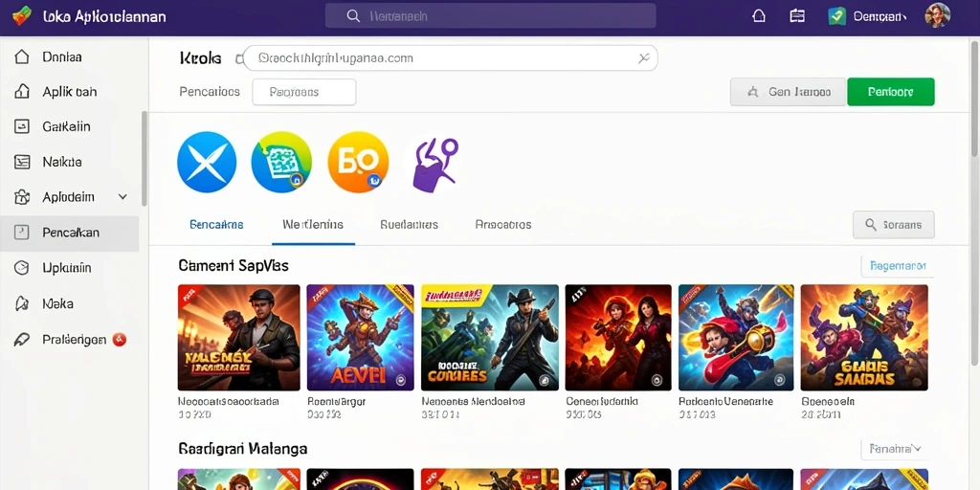Open the purple bucket app icon
Screen dimensions: 980x490
[x=434, y=164]
